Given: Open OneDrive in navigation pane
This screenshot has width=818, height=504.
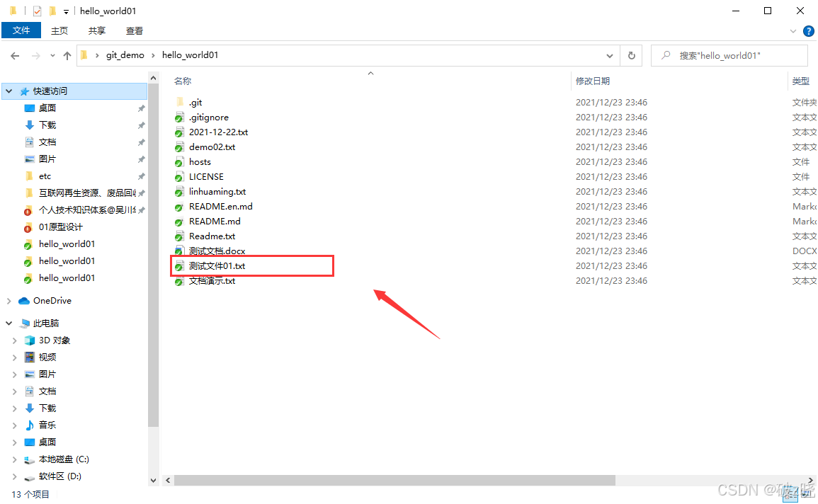Looking at the screenshot, I should tap(52, 301).
